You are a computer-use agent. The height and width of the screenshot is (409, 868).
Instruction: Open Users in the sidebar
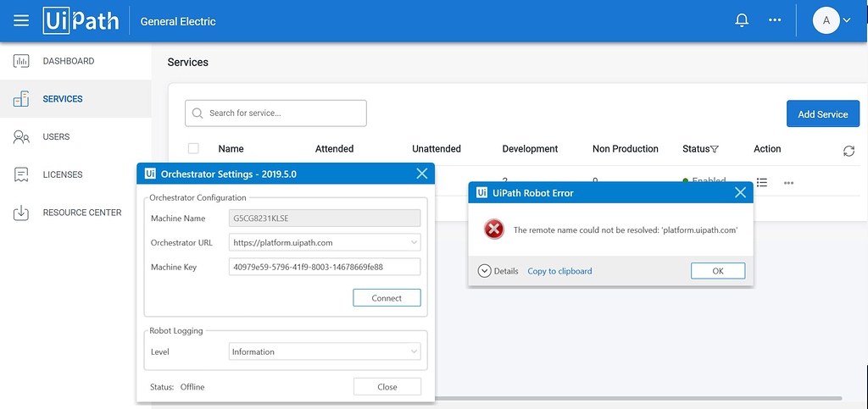click(57, 136)
